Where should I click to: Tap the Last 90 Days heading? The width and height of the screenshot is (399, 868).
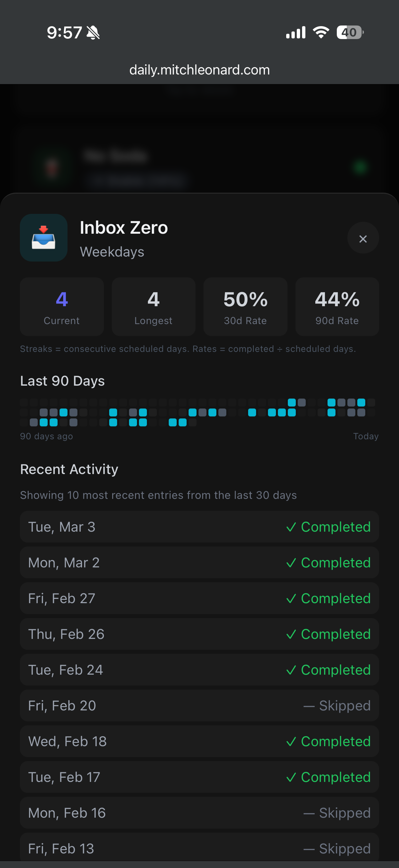coord(62,381)
